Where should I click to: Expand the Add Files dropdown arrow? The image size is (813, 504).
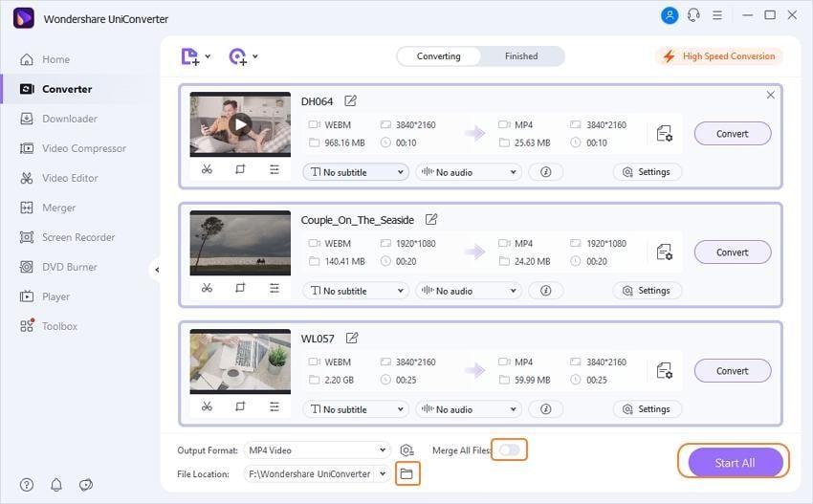[208, 56]
